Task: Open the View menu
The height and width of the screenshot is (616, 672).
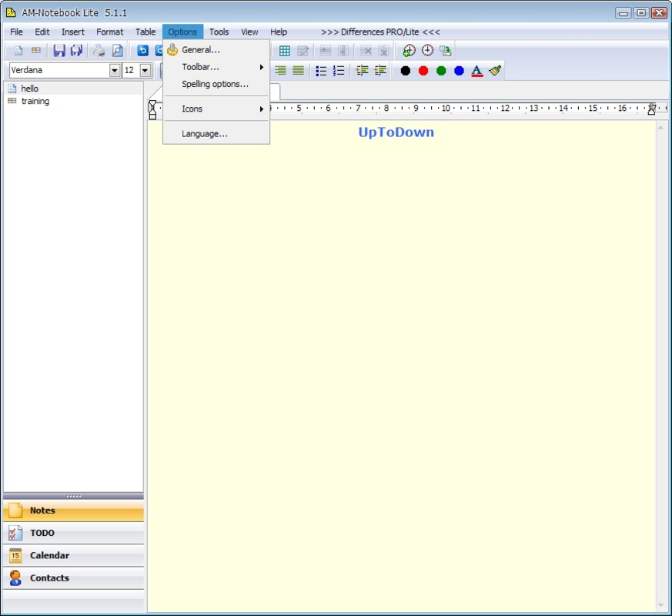Action: pyautogui.click(x=249, y=32)
